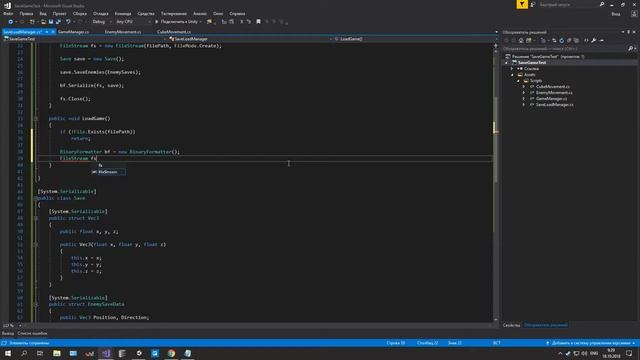This screenshot has width=640, height=360.
Task: Click Visual Studio icon in taskbar
Action: [106, 353]
